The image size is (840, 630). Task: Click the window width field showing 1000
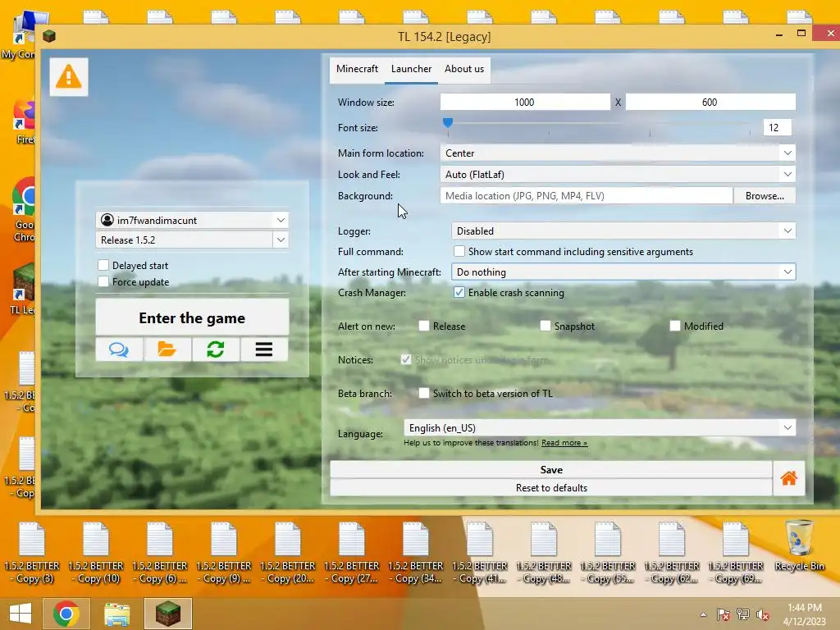point(525,103)
